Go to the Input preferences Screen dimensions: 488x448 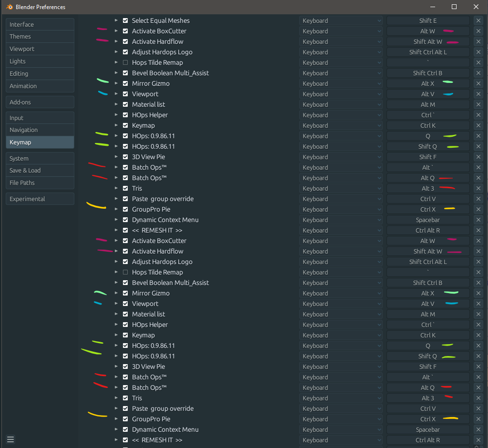pos(40,118)
